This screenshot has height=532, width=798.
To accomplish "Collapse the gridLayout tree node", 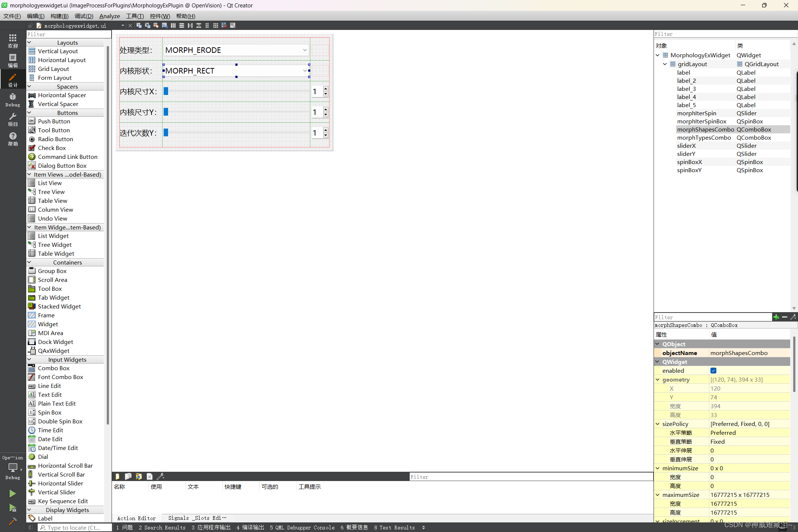I will [665, 64].
